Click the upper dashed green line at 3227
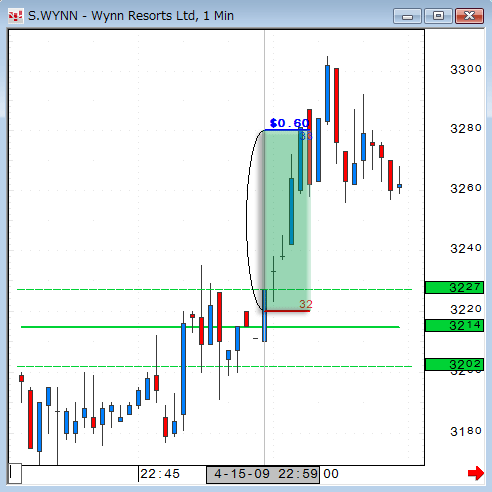 click(214, 289)
